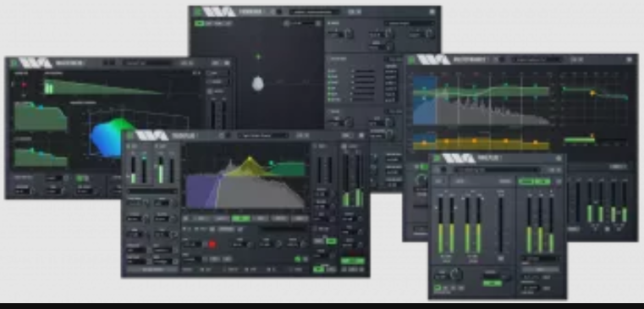Open the preset name field in the yellow-peak spectrum window
The height and width of the screenshot is (309, 644).
coord(262,135)
